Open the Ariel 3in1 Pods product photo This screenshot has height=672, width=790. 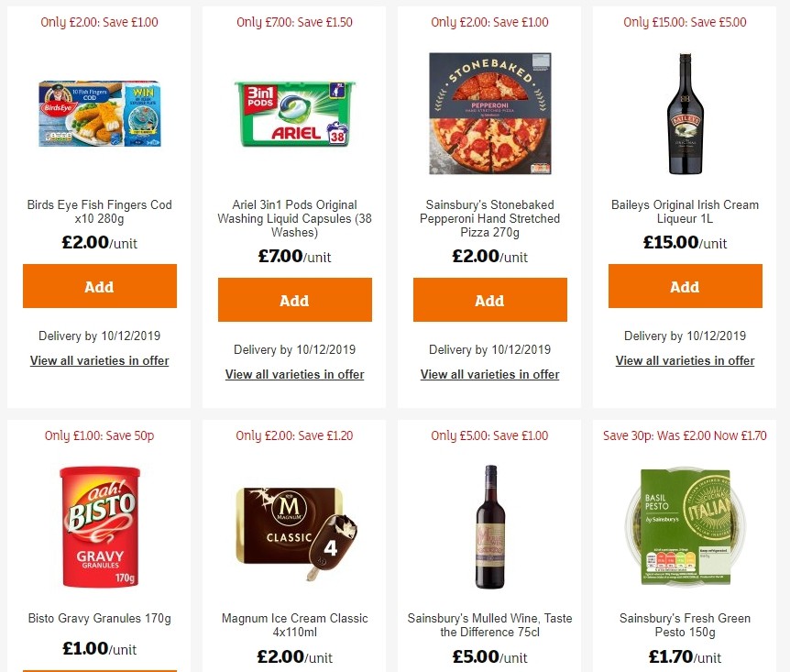point(294,113)
